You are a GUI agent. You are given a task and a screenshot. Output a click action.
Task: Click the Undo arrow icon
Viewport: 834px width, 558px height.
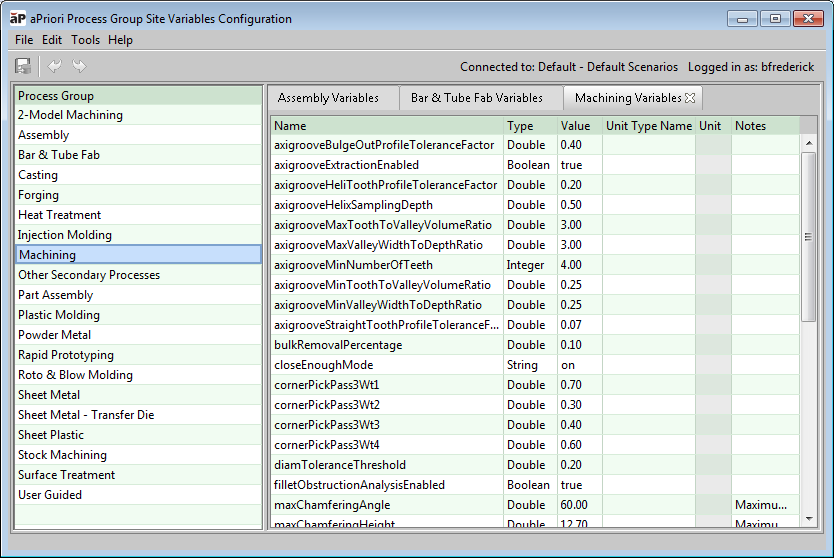coord(54,67)
